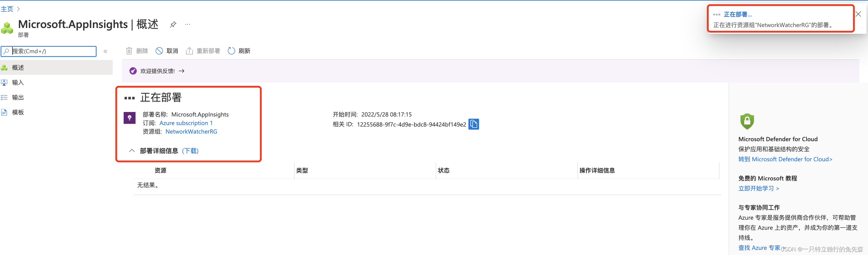868x255 pixels.
Task: Click the Defender for Cloud shield icon
Action: tap(747, 121)
